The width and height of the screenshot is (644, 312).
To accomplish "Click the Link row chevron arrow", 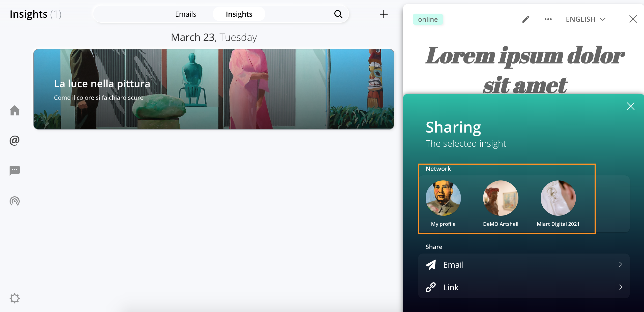I will tap(621, 287).
